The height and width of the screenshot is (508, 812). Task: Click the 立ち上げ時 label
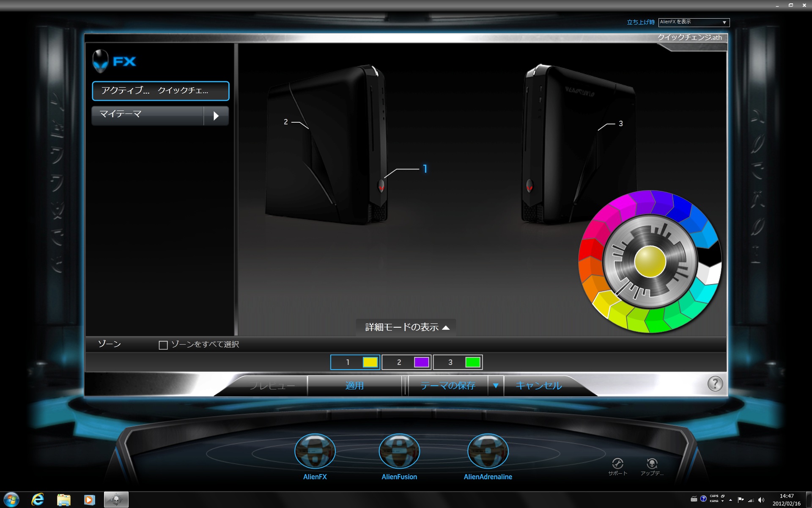pyautogui.click(x=641, y=22)
